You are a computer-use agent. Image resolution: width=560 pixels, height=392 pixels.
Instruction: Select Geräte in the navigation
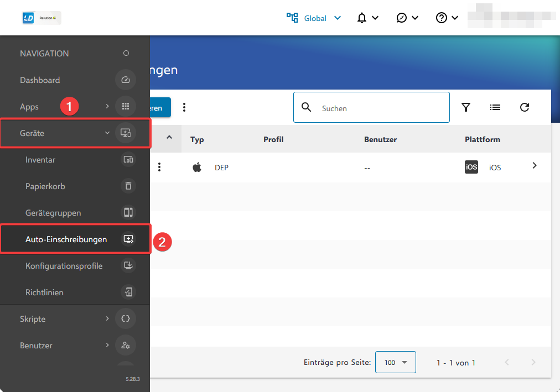click(x=32, y=133)
